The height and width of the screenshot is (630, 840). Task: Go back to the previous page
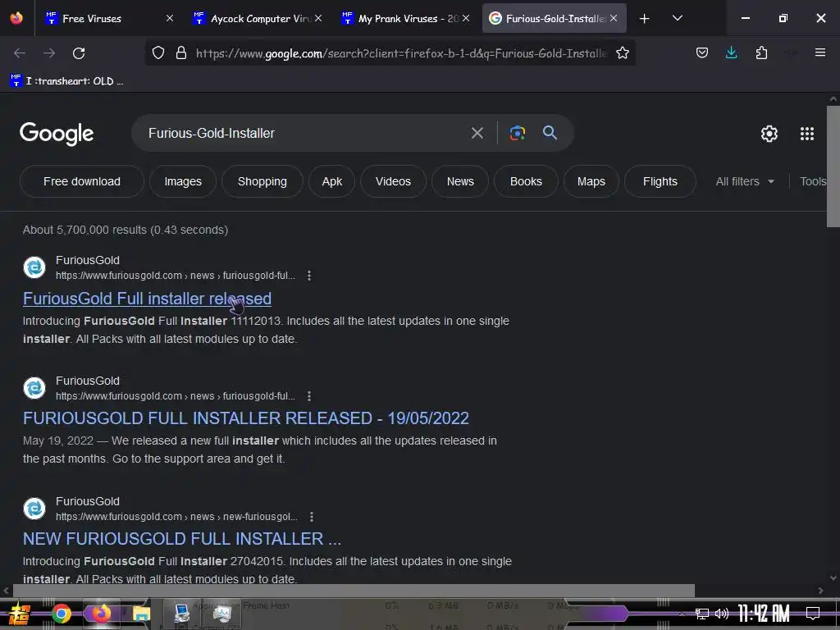coord(20,53)
